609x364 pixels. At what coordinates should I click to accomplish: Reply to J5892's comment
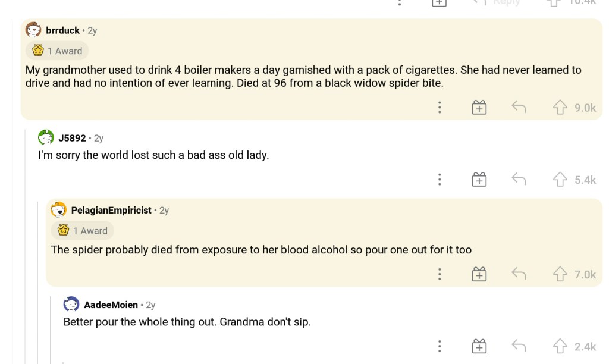point(519,180)
